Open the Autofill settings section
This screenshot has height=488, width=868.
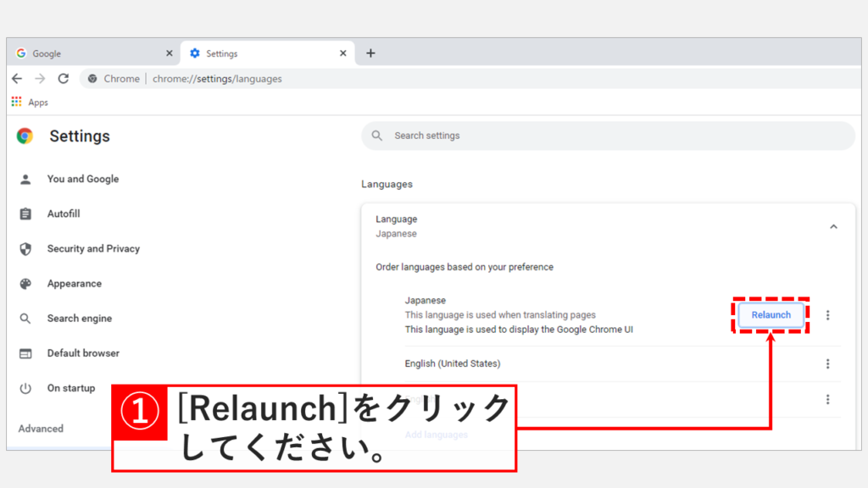tap(64, 214)
